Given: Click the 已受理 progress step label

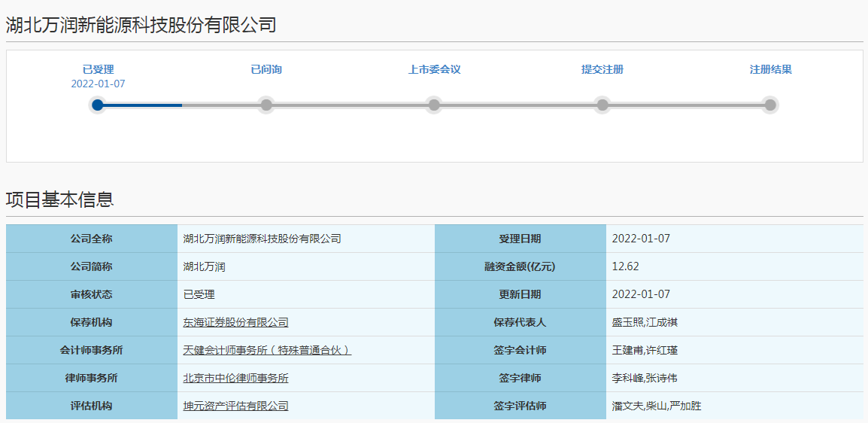Looking at the screenshot, I should (x=98, y=69).
